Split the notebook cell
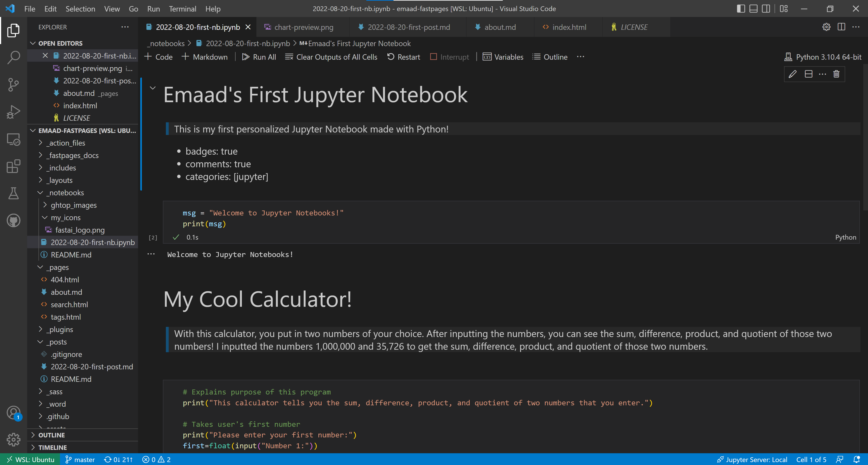 [808, 74]
